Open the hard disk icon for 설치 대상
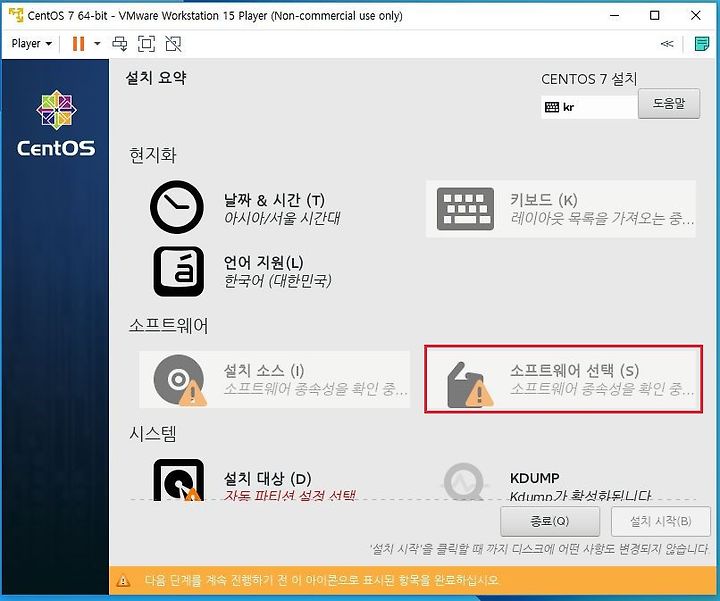720x601 pixels. (179, 480)
